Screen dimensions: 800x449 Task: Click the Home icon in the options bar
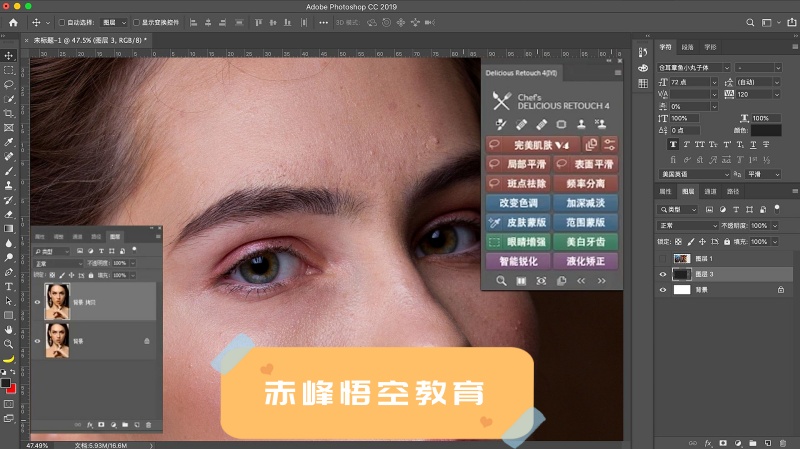click(x=12, y=21)
